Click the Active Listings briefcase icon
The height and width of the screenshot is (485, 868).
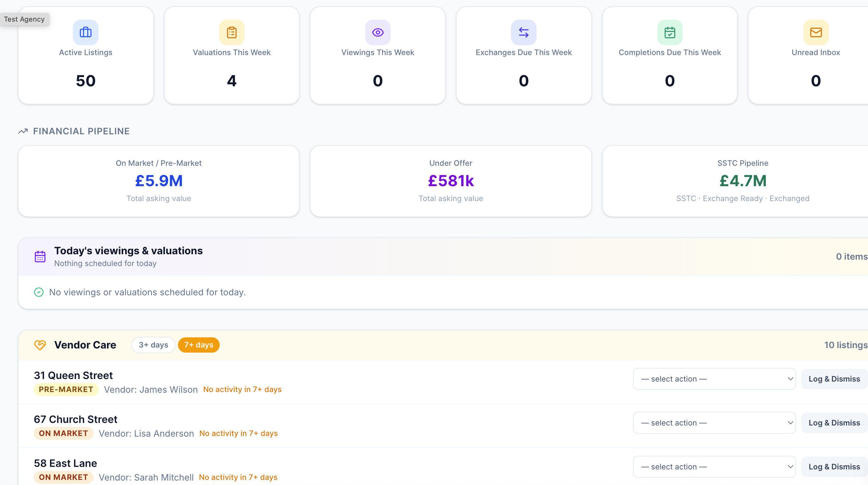85,32
